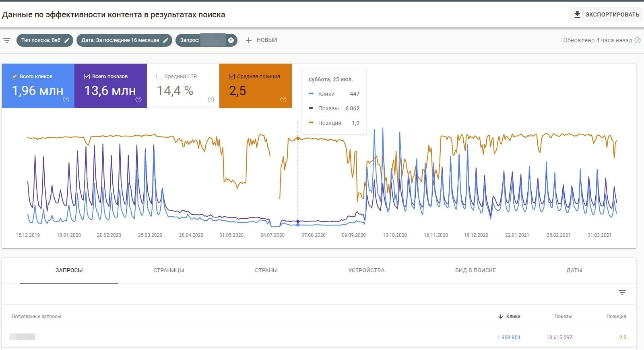Click the export download icon

coord(577,14)
